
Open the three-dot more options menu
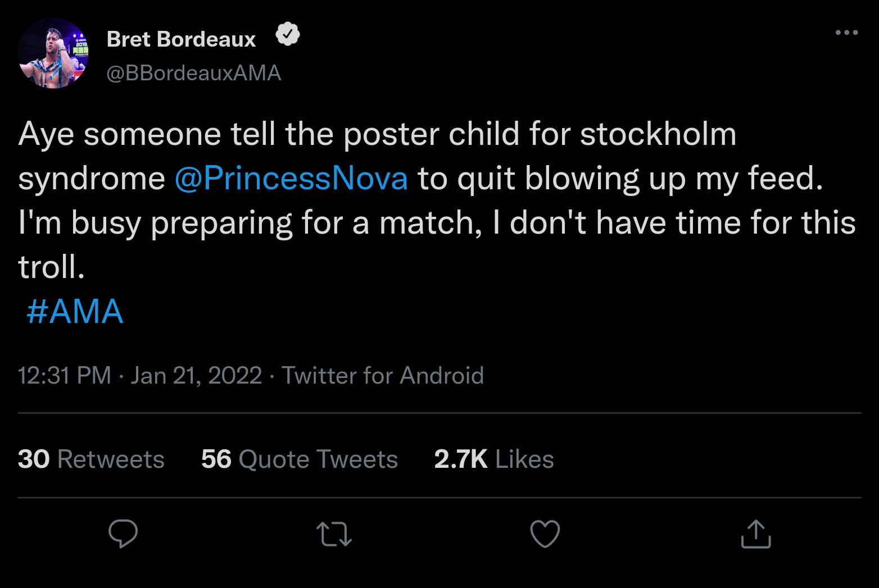coord(846,33)
